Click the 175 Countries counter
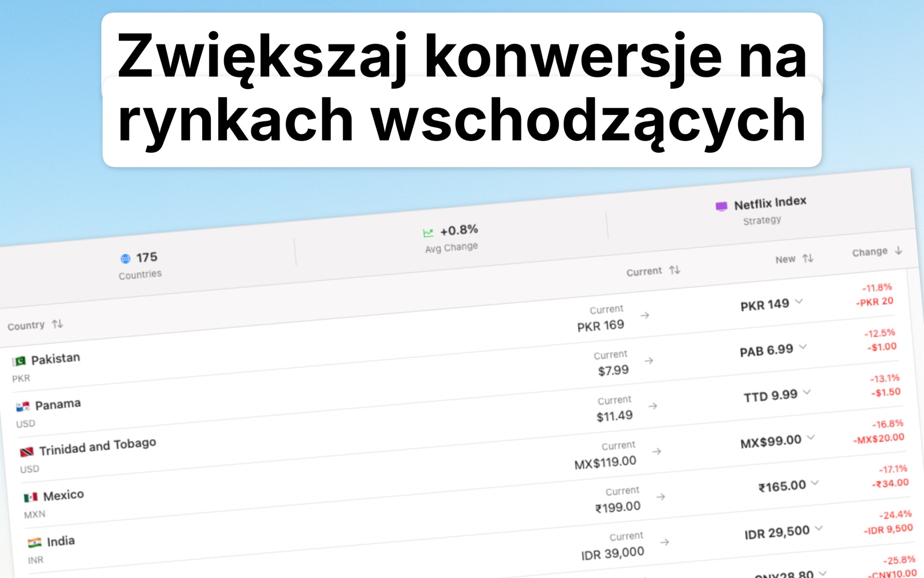 click(x=141, y=265)
